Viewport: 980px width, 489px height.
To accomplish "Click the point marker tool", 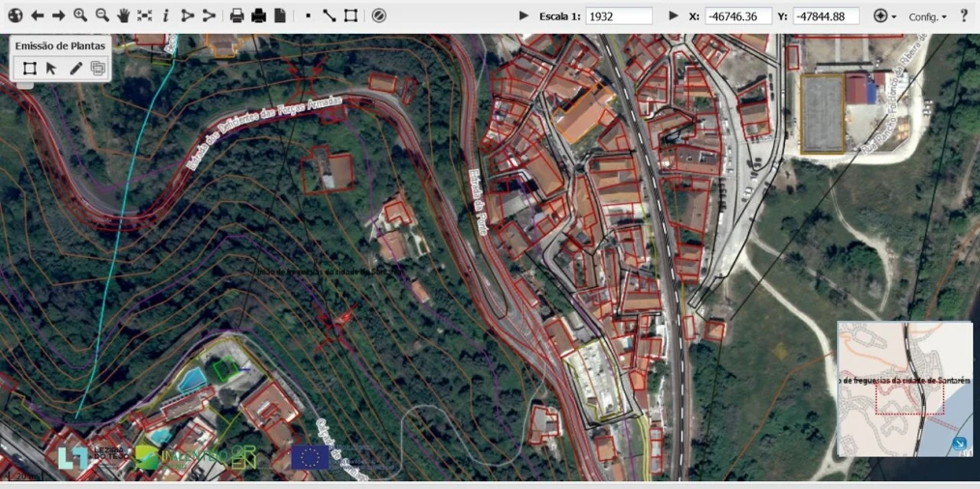I will coord(307,15).
